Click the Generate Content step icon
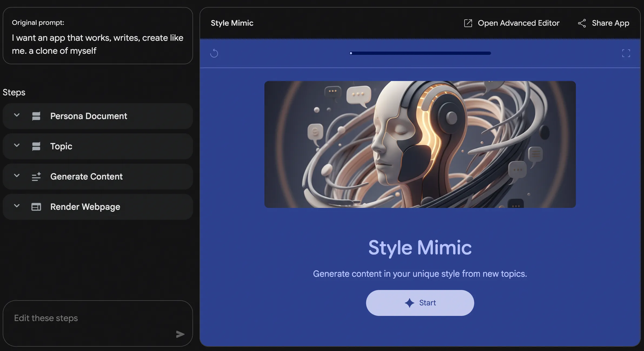Screen dimensions: 644x351 pyautogui.click(x=36, y=177)
